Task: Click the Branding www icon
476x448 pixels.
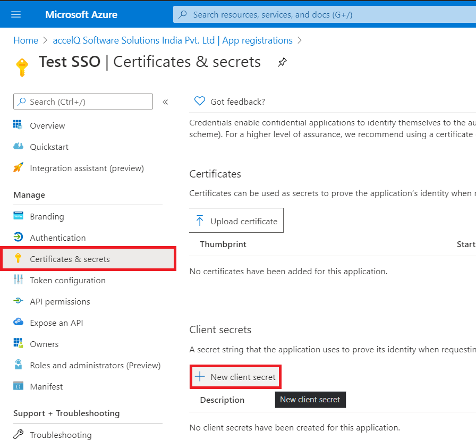Action: click(x=18, y=216)
